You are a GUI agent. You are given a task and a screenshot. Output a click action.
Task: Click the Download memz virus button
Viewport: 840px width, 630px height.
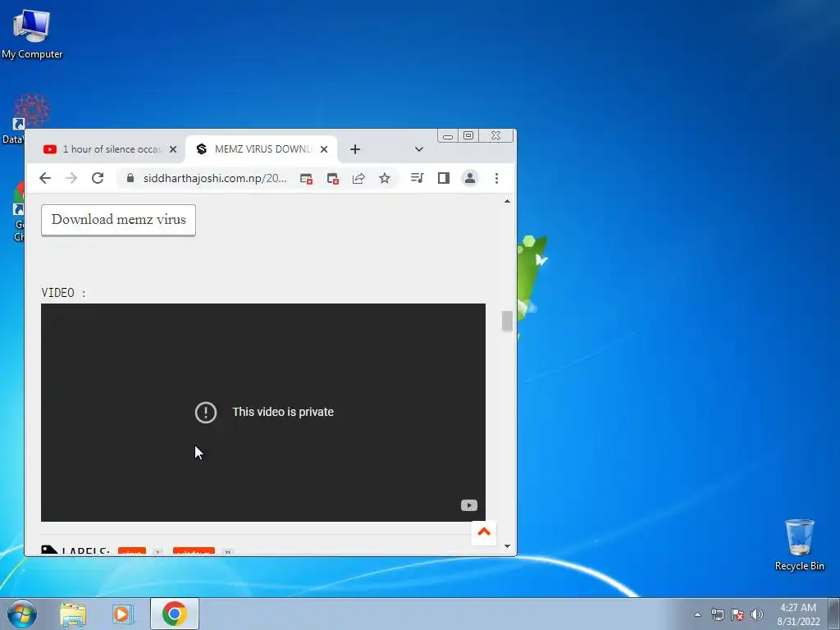(x=118, y=220)
